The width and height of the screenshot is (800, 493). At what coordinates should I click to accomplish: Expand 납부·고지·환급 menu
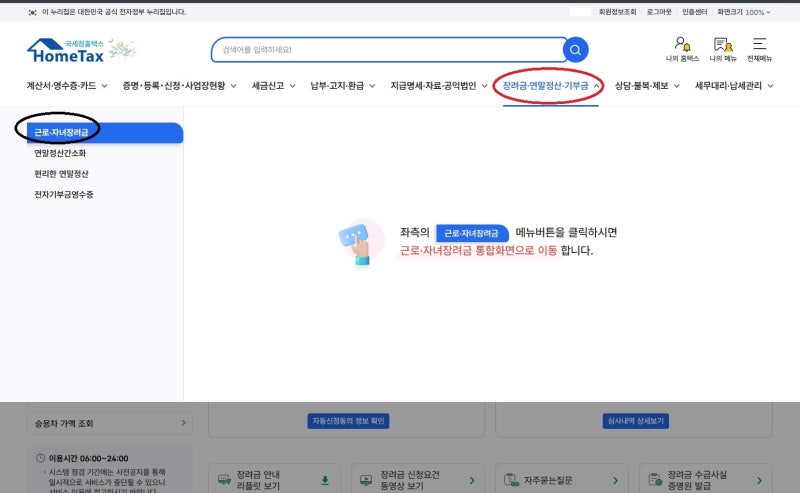click(x=343, y=86)
